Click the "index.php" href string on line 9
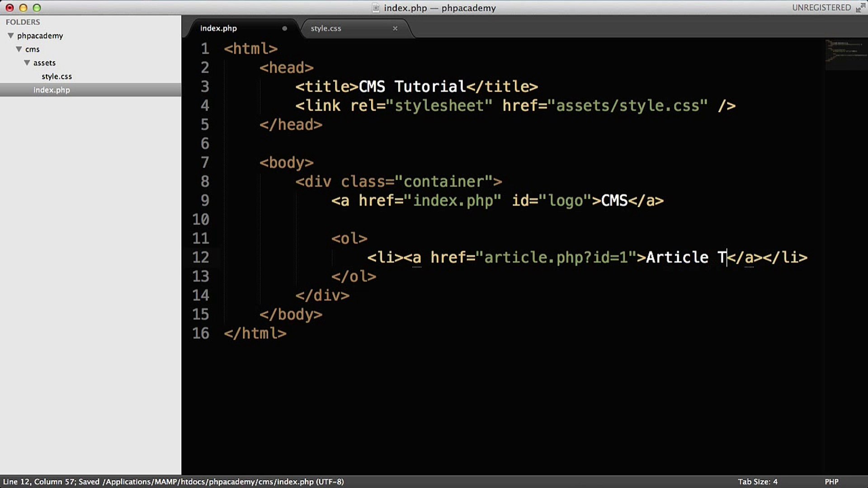This screenshot has height=488, width=868. 453,200
